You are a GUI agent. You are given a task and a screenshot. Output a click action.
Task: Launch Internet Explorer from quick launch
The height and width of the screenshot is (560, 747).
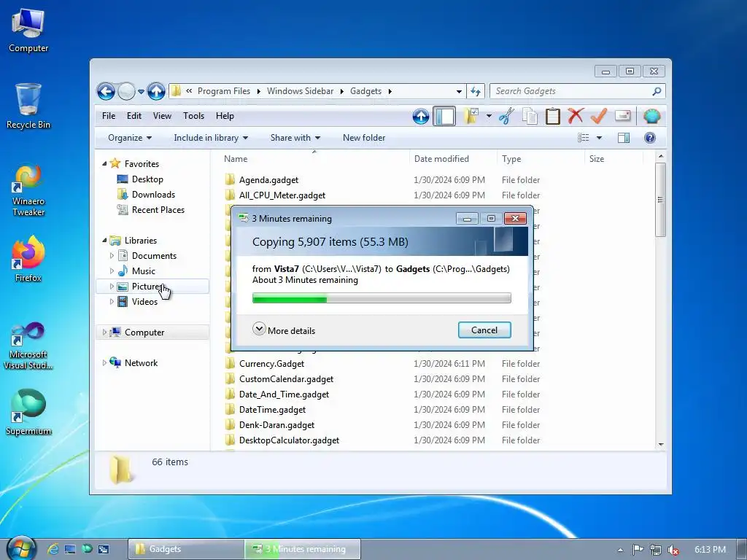(x=53, y=549)
